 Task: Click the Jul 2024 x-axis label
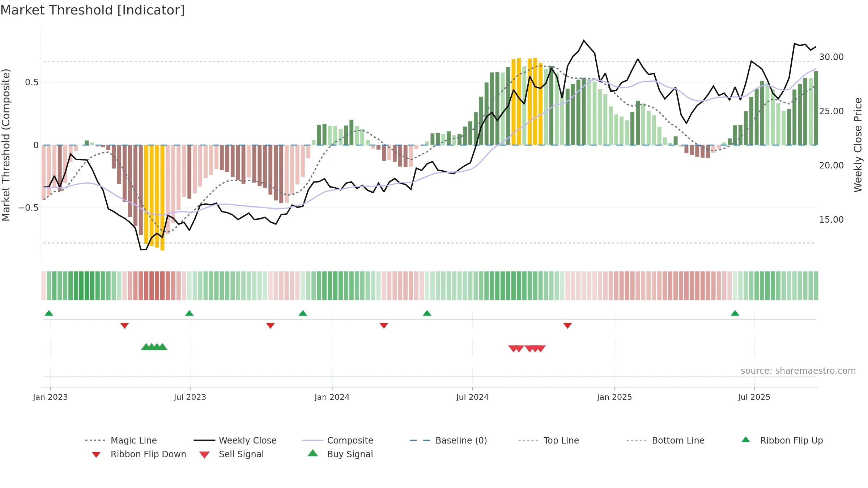pyautogui.click(x=472, y=397)
